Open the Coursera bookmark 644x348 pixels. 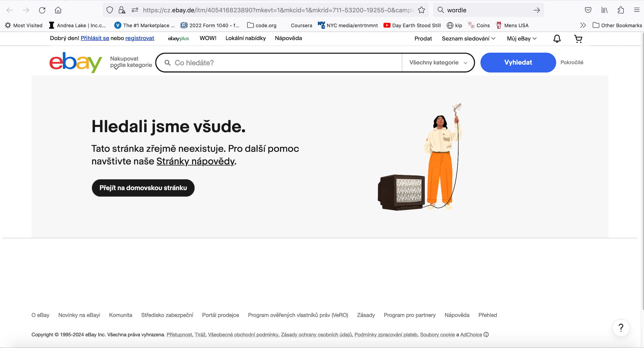297,25
